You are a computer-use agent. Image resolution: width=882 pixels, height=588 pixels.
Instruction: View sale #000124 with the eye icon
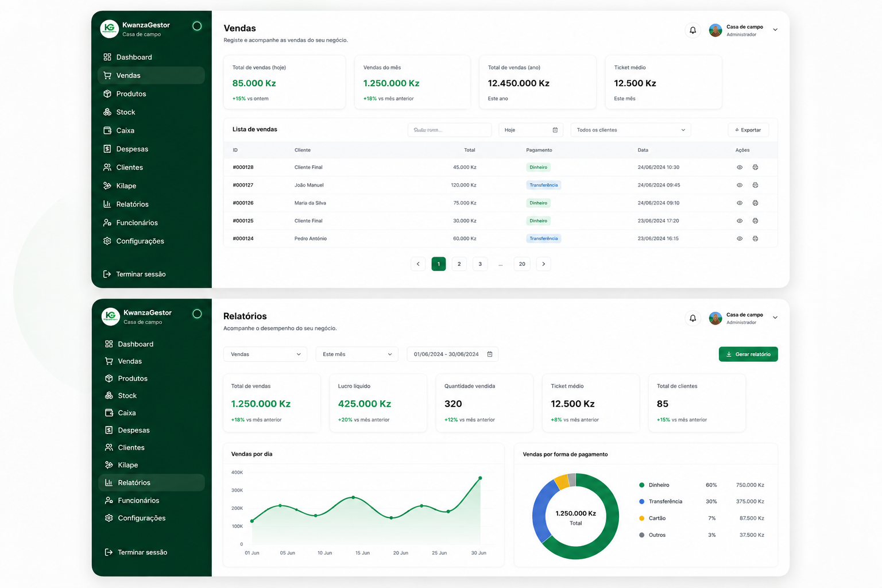(x=740, y=238)
